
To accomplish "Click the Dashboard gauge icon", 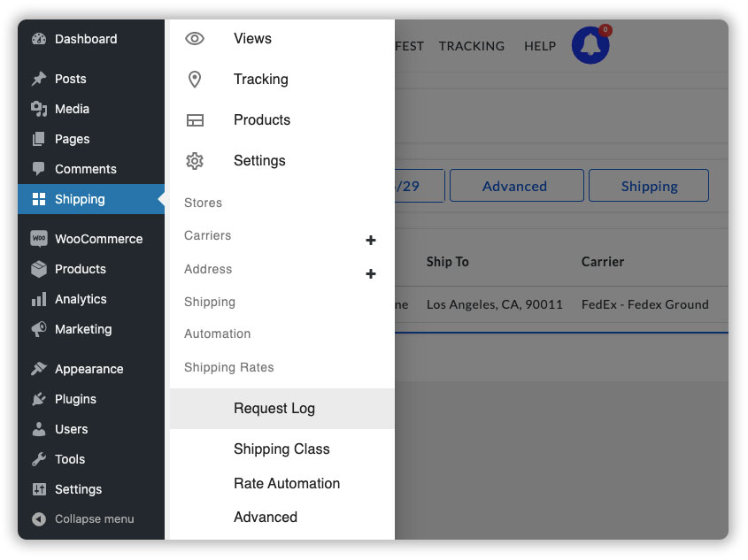I will (x=39, y=39).
